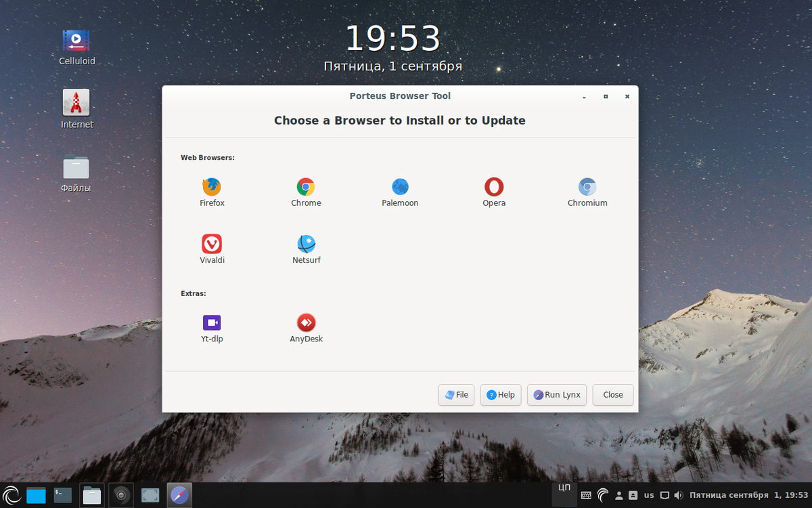
Task: Choose the Chromium browser icon
Action: [587, 187]
